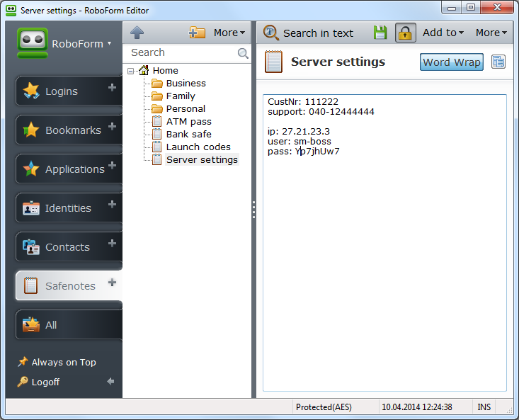Add a new bookmark with plus icon
The width and height of the screenshot is (519, 420).
point(112,127)
